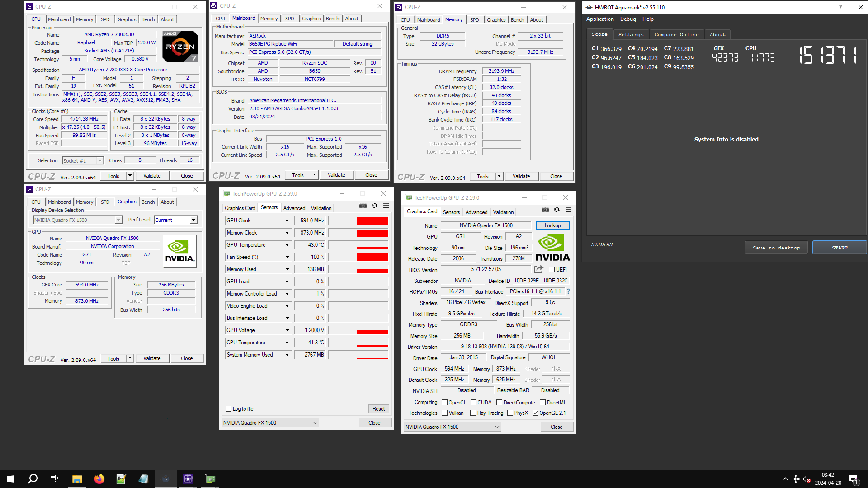Screen dimensions: 868x488
Task: Enable Log to file checkbox
Action: click(x=228, y=409)
